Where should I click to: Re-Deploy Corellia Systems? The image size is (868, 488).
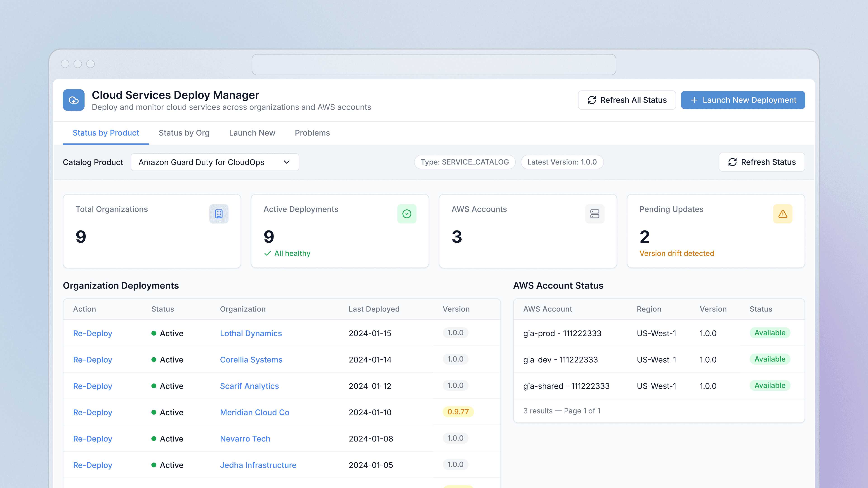(93, 359)
